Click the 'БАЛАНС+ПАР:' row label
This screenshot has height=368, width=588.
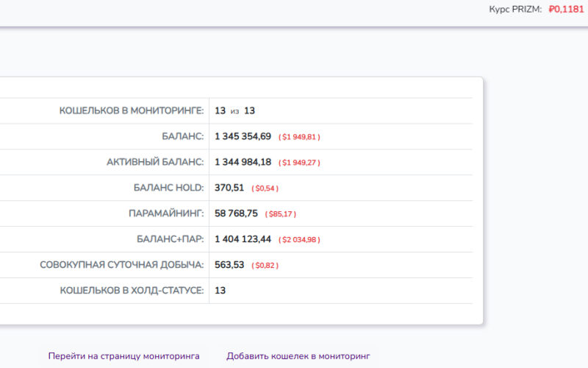tap(170, 239)
